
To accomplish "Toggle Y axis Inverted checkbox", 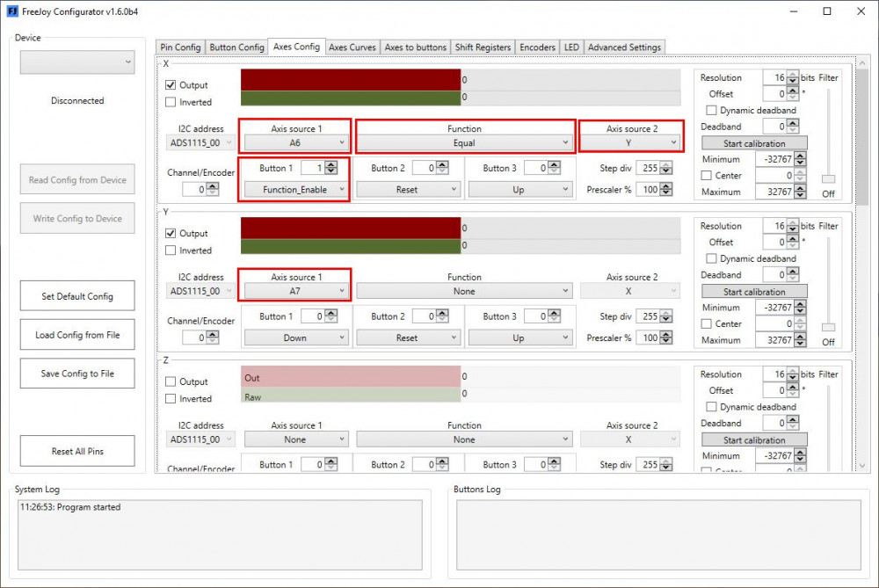I will point(171,250).
